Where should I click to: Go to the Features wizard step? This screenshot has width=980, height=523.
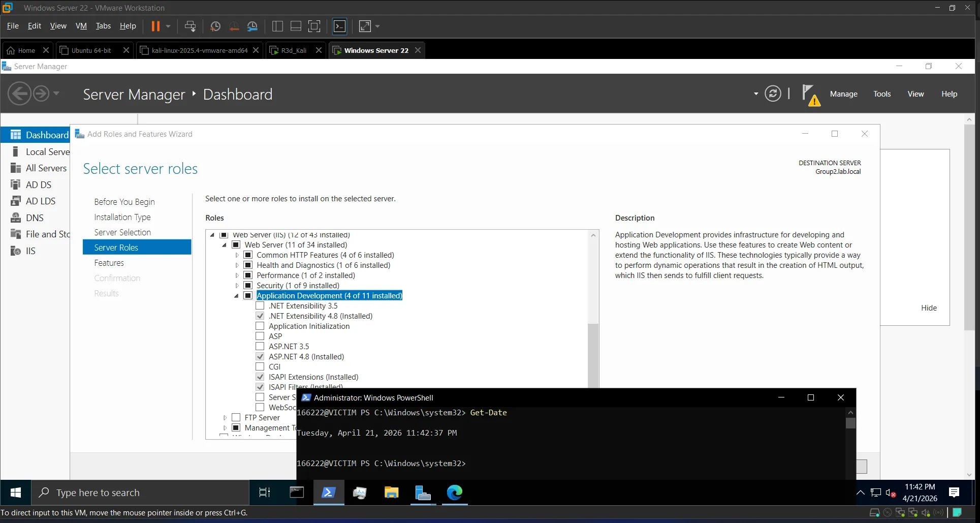pyautogui.click(x=109, y=263)
